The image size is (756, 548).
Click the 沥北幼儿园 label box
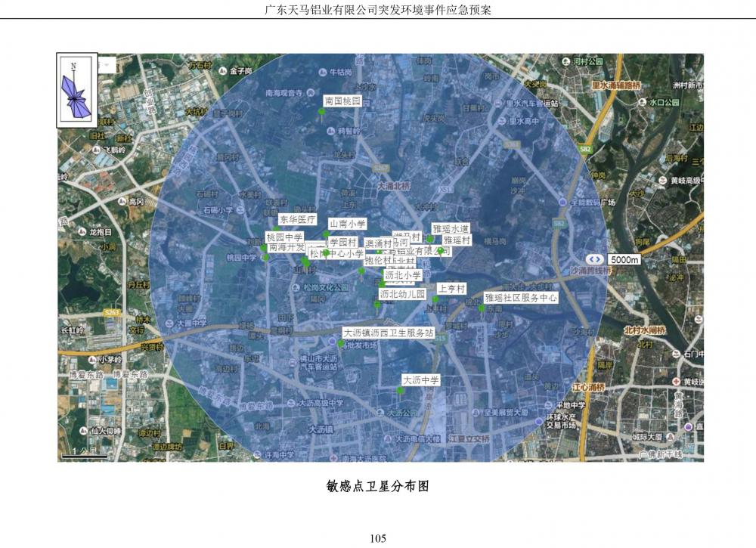pyautogui.click(x=403, y=293)
